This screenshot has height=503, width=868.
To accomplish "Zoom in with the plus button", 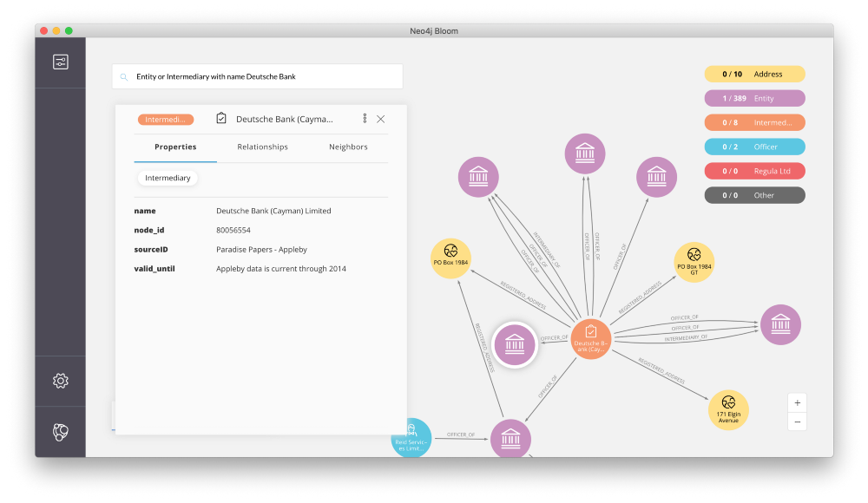I will 797,403.
